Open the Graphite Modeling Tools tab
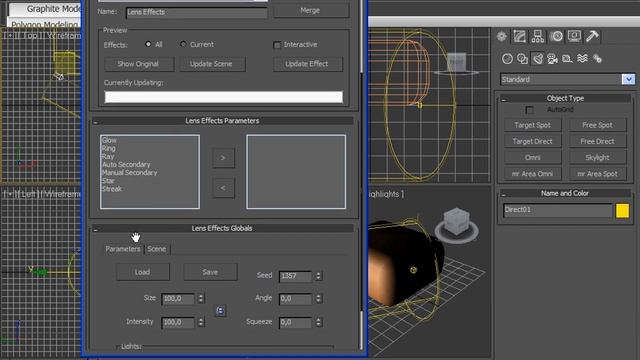640x360 pixels. pos(45,9)
